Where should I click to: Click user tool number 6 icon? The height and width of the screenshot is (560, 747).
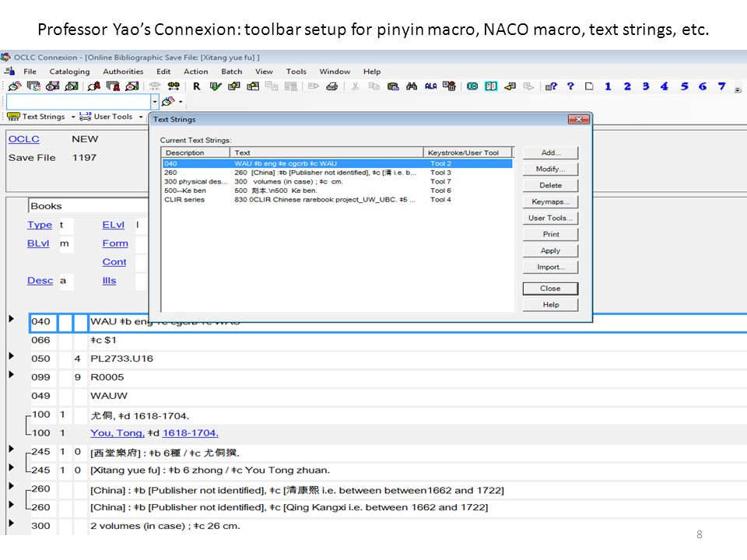(x=703, y=86)
